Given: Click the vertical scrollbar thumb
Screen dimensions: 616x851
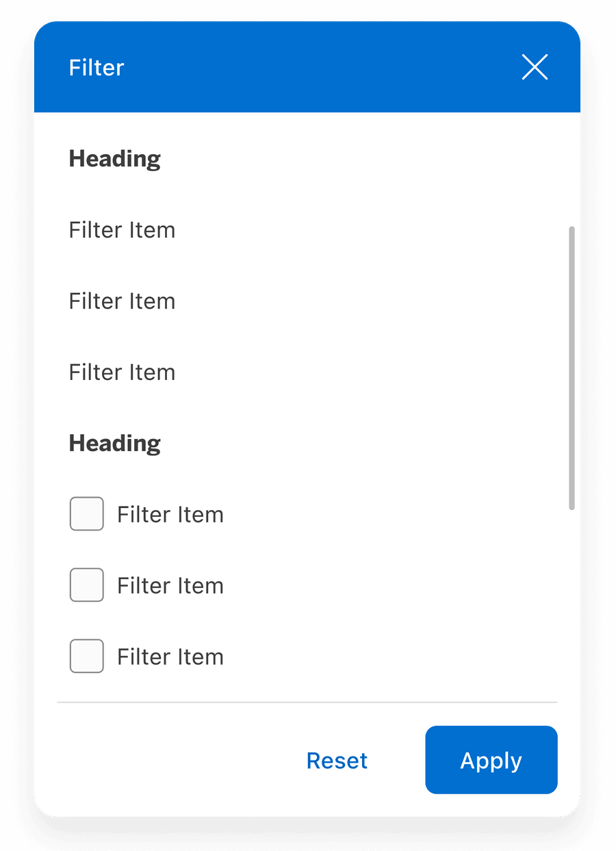Looking at the screenshot, I should [x=572, y=366].
